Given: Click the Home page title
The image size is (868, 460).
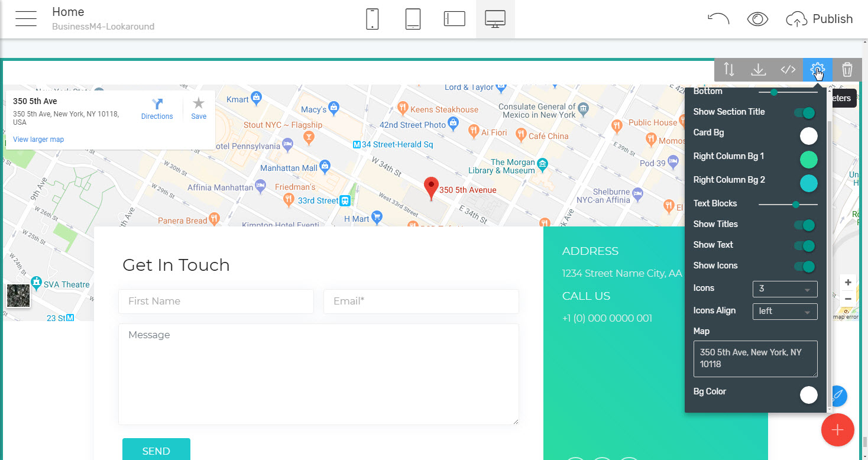Looking at the screenshot, I should 68,12.
